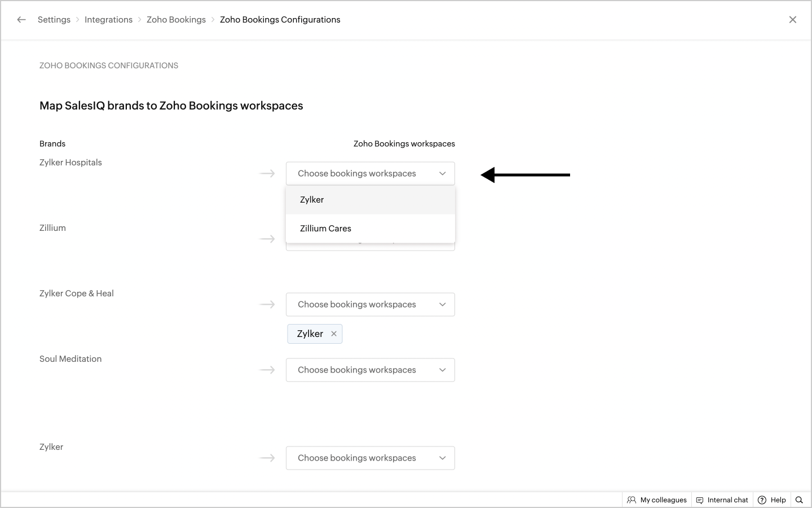Click Zoho Bookings Configurations breadcrumb
The width and height of the screenshot is (812, 508).
280,20
